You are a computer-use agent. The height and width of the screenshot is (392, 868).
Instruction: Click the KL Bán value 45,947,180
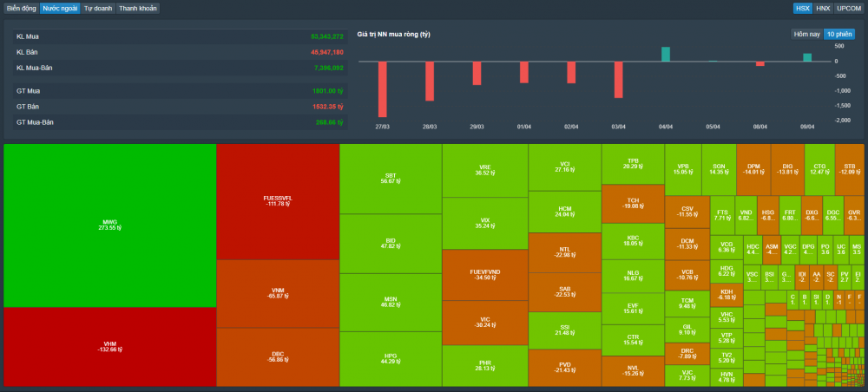tap(327, 52)
